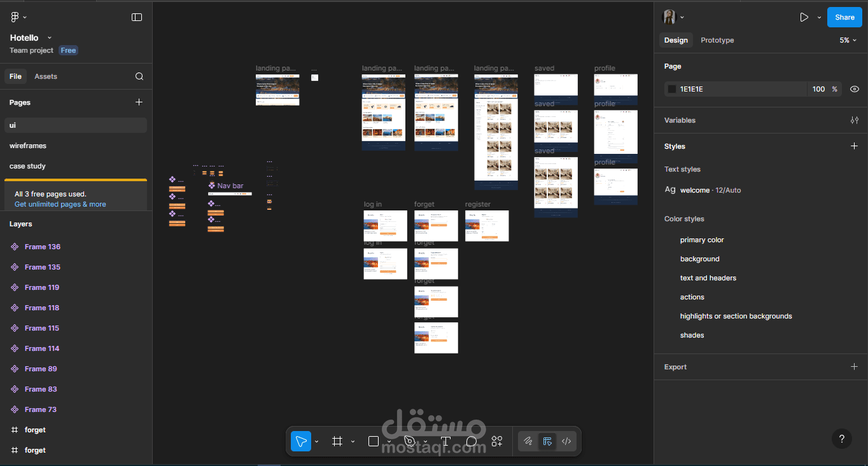Open presentation options chevron next to play

pyautogui.click(x=819, y=17)
